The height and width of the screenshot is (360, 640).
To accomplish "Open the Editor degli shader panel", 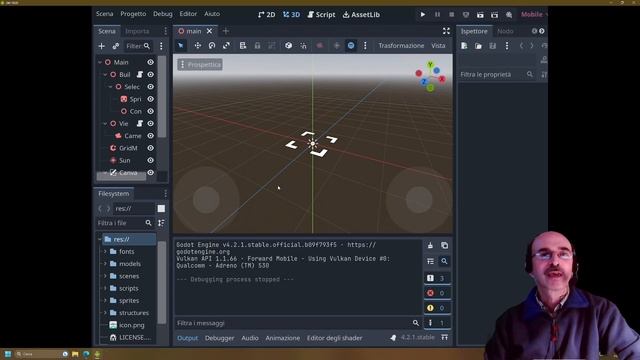I will click(334, 338).
